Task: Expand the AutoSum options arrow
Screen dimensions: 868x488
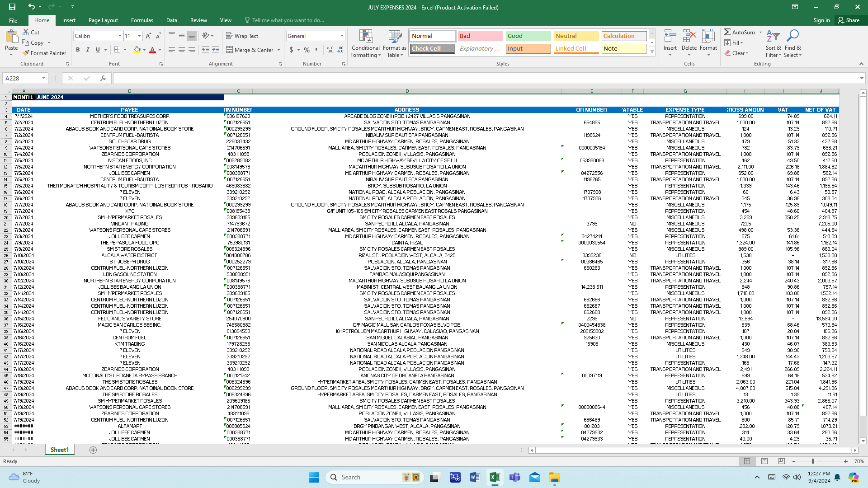Action: click(x=760, y=32)
